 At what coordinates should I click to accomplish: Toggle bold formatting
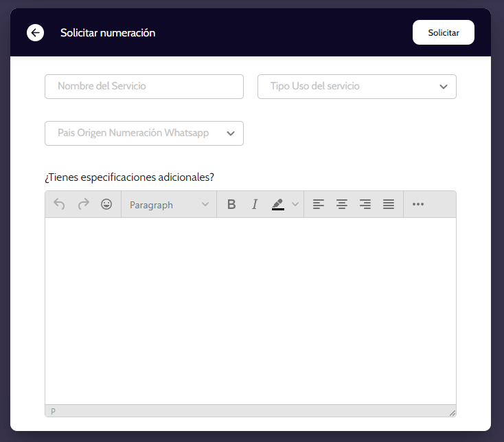231,204
